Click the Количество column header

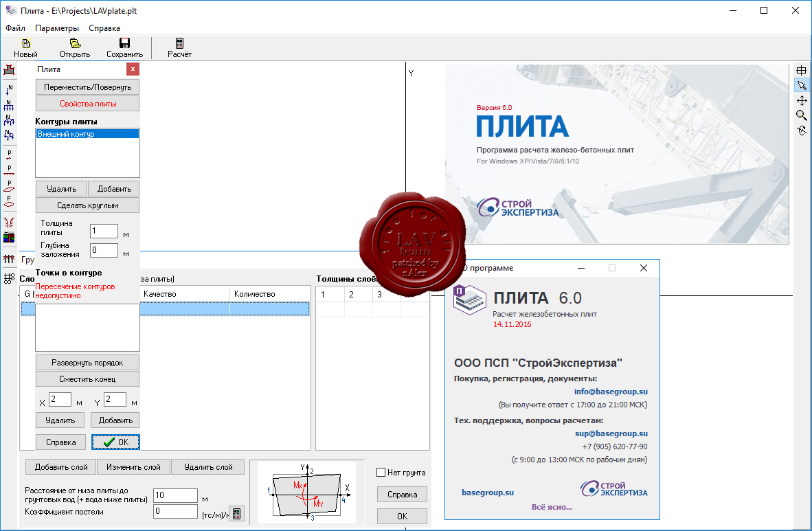tap(270, 294)
